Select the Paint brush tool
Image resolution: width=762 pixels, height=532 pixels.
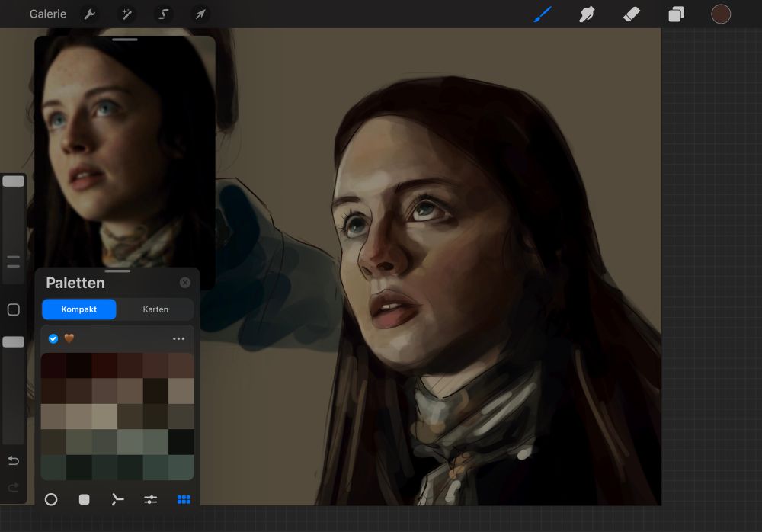tap(543, 14)
